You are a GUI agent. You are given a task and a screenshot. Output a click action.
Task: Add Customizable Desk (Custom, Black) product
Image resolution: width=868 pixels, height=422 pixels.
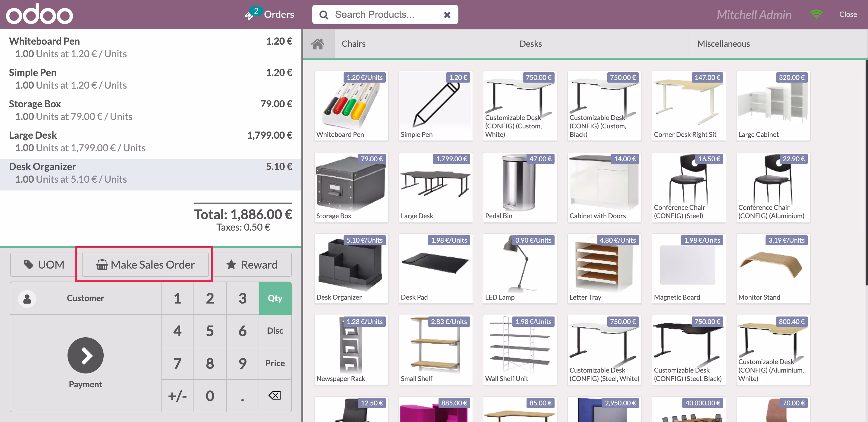pyautogui.click(x=604, y=106)
